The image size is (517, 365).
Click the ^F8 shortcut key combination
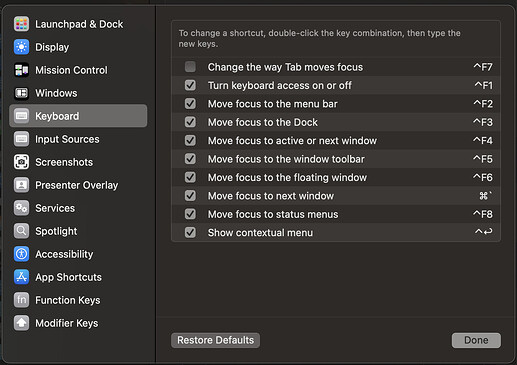tap(483, 214)
